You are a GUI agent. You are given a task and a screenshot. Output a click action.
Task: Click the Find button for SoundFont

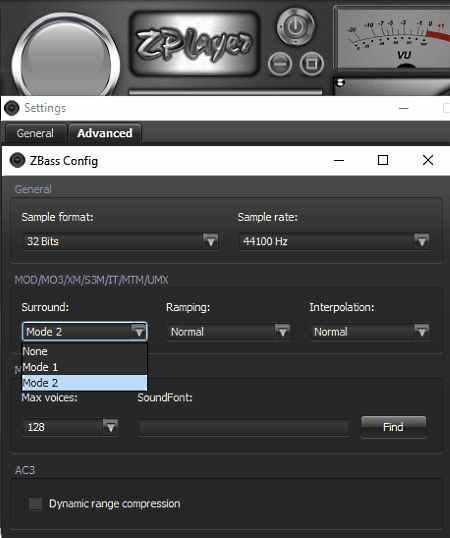click(x=393, y=427)
